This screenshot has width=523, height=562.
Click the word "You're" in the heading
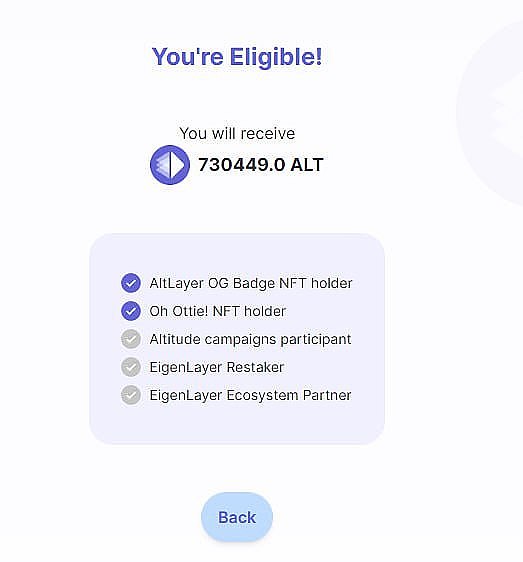pyautogui.click(x=187, y=57)
